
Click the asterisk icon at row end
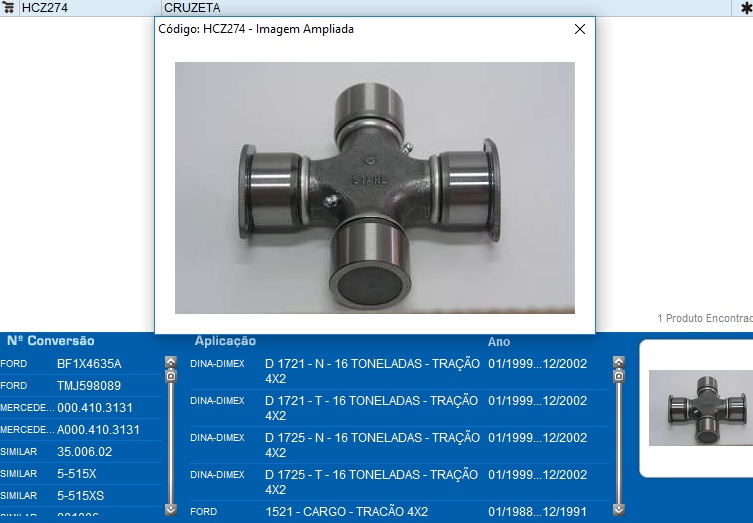coord(745,7)
